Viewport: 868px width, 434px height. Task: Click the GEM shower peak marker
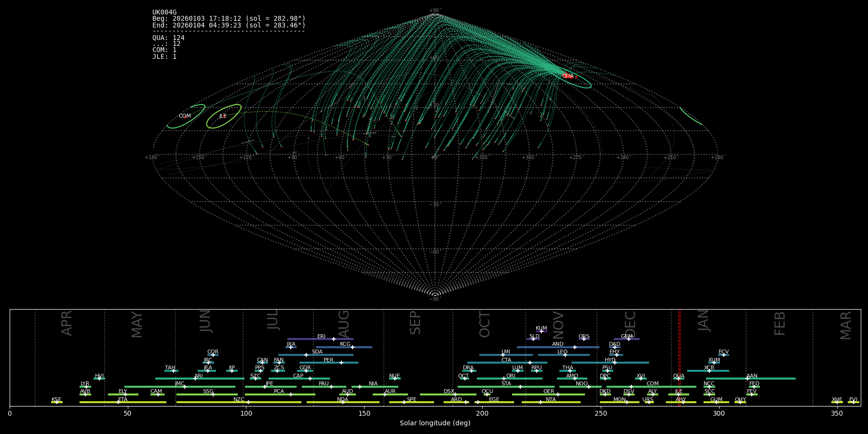pos(628,339)
